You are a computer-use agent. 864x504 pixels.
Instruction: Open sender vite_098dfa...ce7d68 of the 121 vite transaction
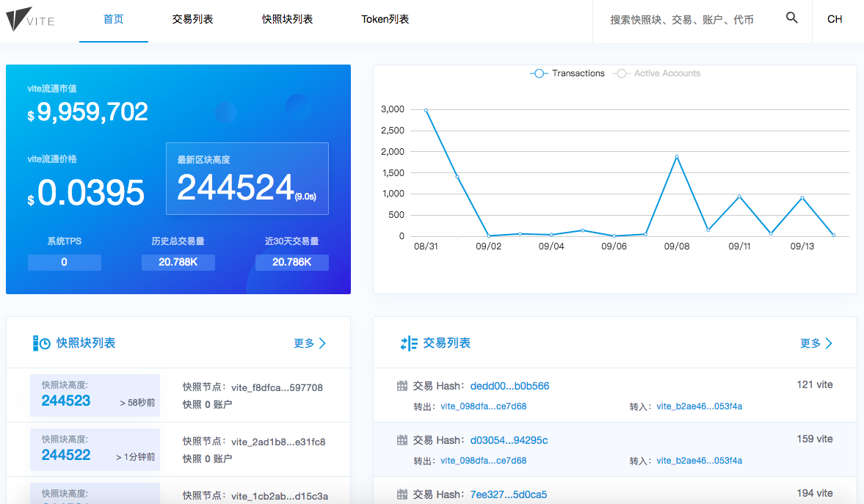(x=483, y=406)
